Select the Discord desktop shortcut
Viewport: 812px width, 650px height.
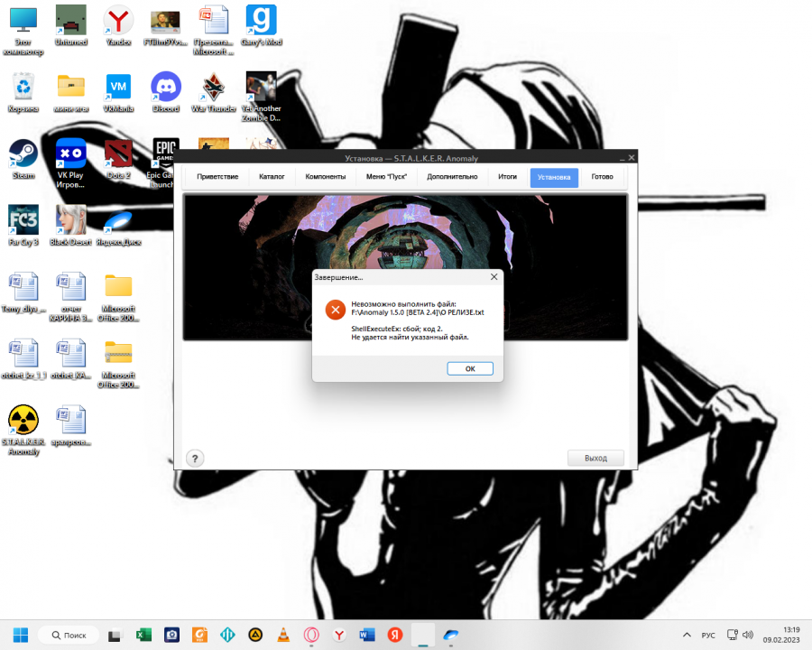click(166, 92)
